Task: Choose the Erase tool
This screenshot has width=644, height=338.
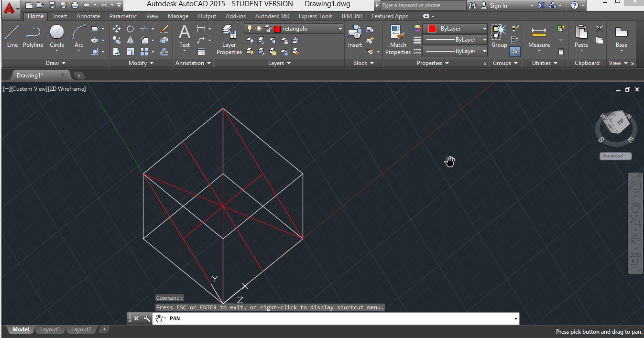Action: tap(164, 29)
